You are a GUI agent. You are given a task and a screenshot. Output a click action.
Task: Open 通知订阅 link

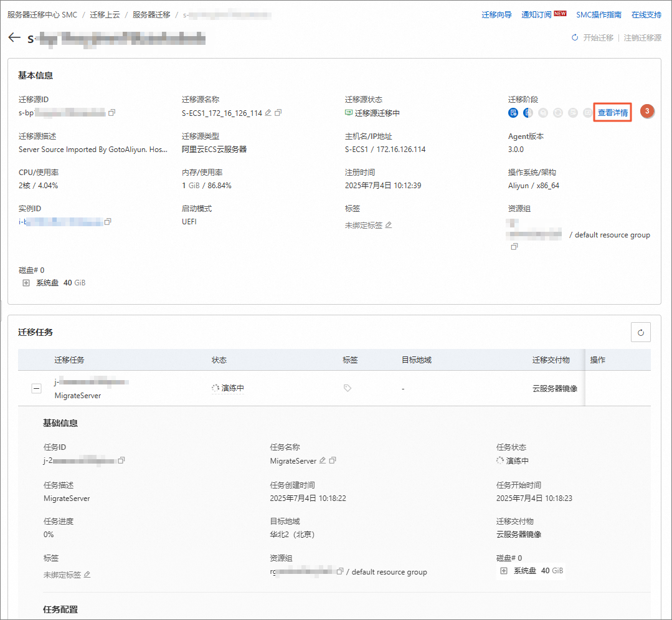coord(537,15)
